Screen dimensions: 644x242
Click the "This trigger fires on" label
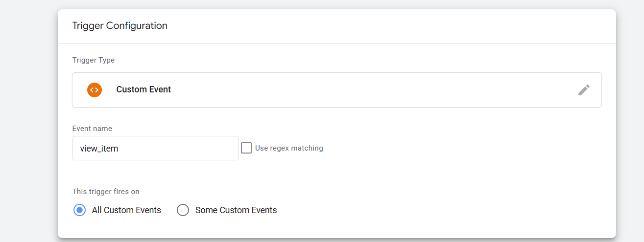click(x=109, y=192)
